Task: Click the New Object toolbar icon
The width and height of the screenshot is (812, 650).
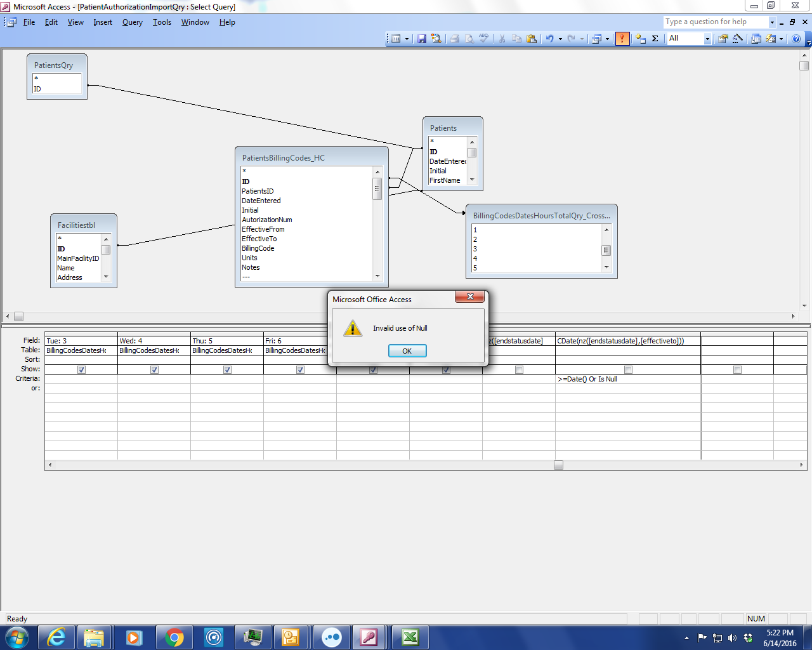Action: 771,39
